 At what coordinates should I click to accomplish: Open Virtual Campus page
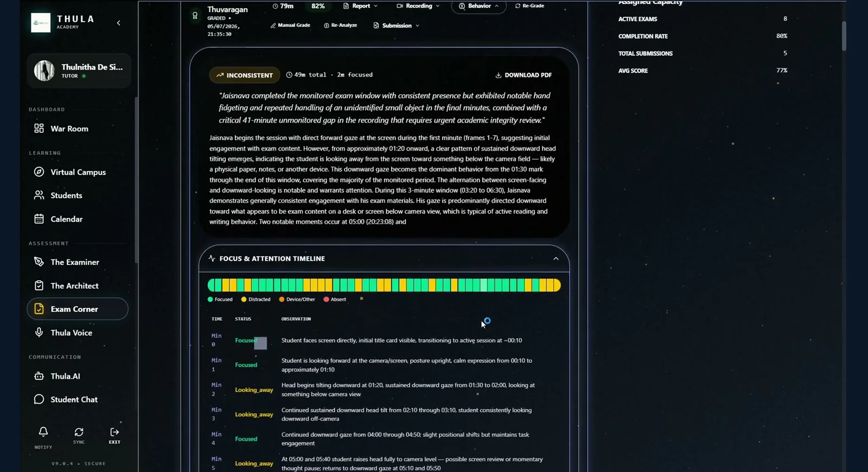pos(77,172)
